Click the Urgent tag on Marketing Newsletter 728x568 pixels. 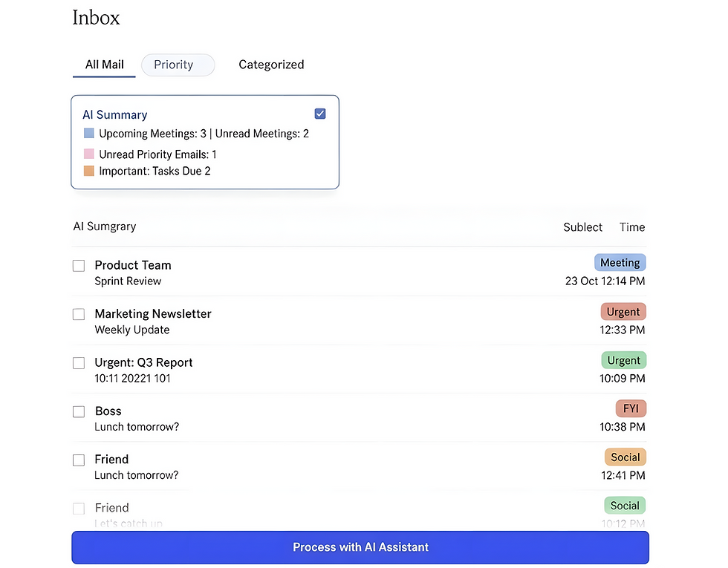click(623, 311)
